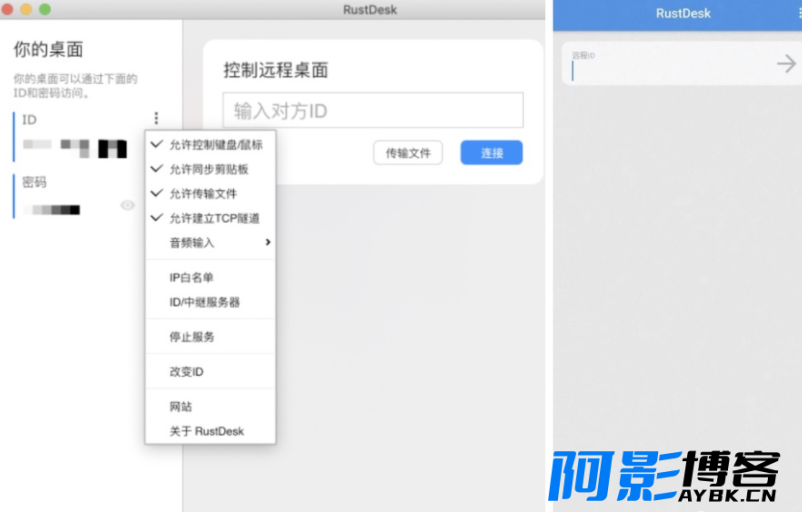
Task: Click the arrow icon in the mobile RustDesk window
Action: [786, 64]
